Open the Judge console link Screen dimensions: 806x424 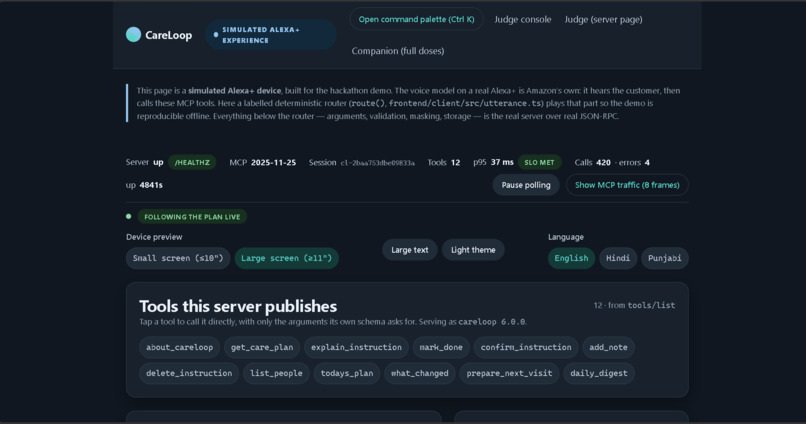pos(523,20)
